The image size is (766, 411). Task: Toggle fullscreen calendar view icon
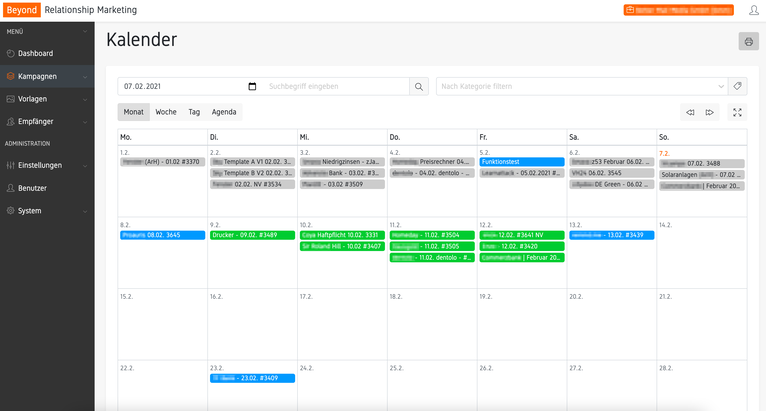click(x=738, y=112)
